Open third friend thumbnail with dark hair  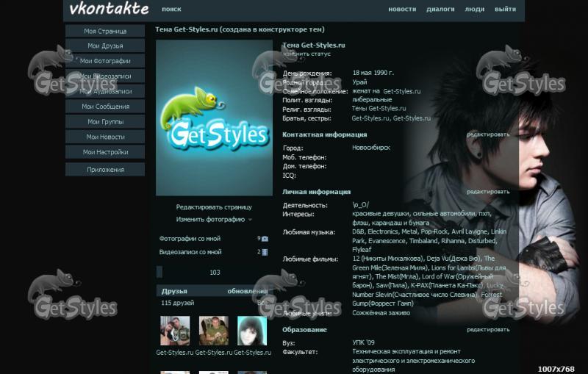[x=252, y=331]
